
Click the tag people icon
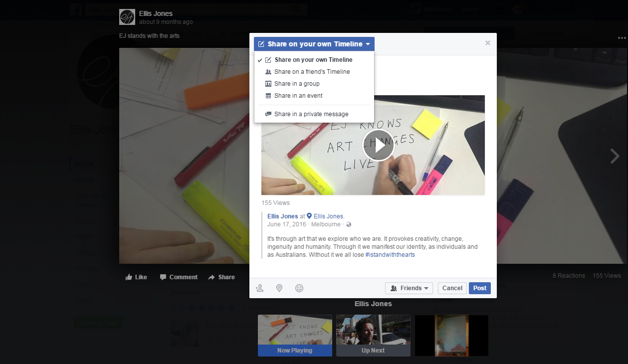pyautogui.click(x=259, y=288)
